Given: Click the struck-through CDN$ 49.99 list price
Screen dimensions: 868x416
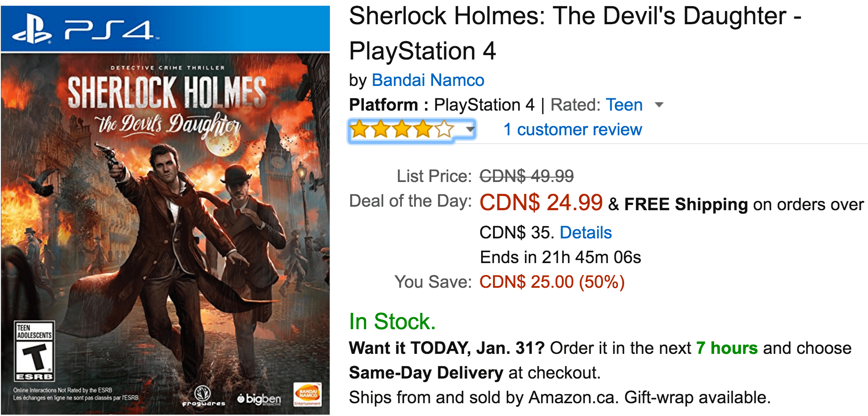Looking at the screenshot, I should pos(527,176).
